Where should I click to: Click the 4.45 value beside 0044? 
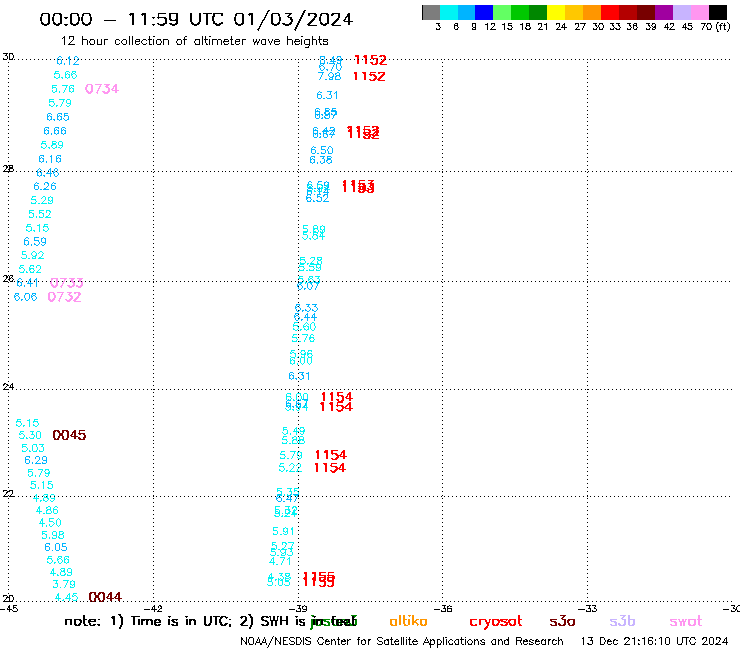67,597
